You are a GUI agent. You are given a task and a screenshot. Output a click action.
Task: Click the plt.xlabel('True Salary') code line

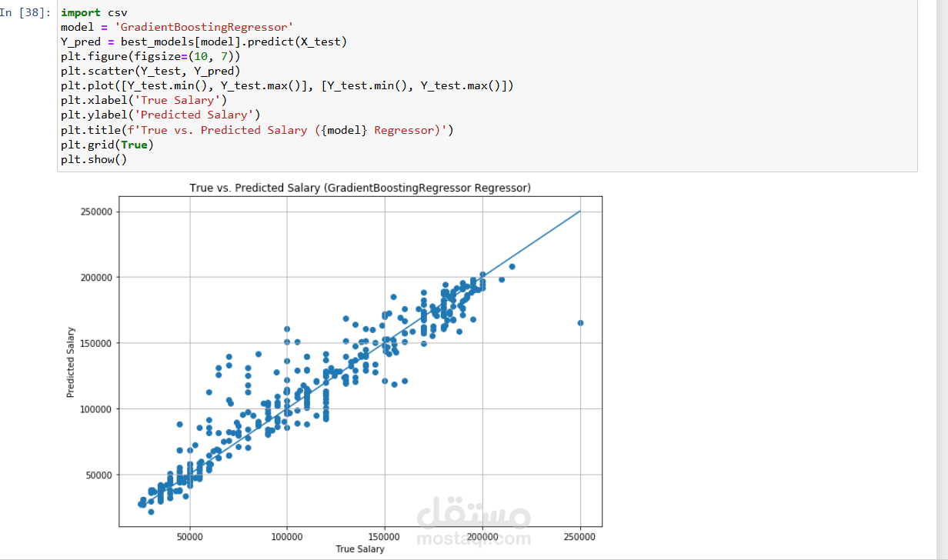(x=144, y=100)
